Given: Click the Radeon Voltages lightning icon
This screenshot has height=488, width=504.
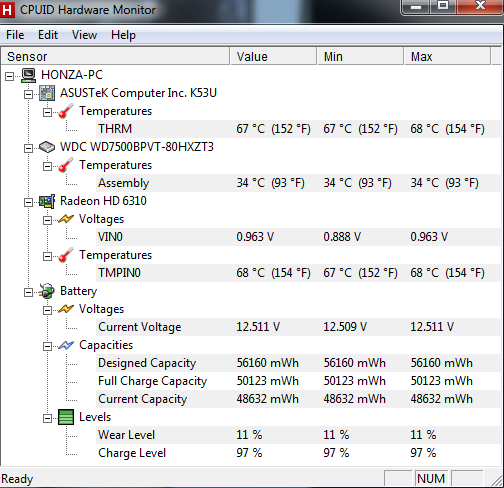Looking at the screenshot, I should (66, 219).
